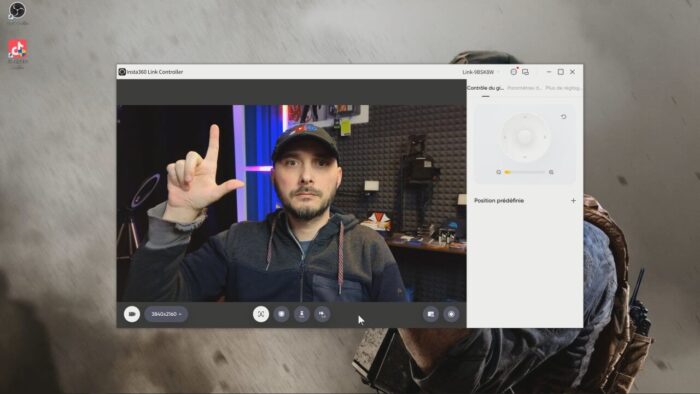Click the zoom-in magnifier icon
The image size is (700, 394).
coord(551,172)
